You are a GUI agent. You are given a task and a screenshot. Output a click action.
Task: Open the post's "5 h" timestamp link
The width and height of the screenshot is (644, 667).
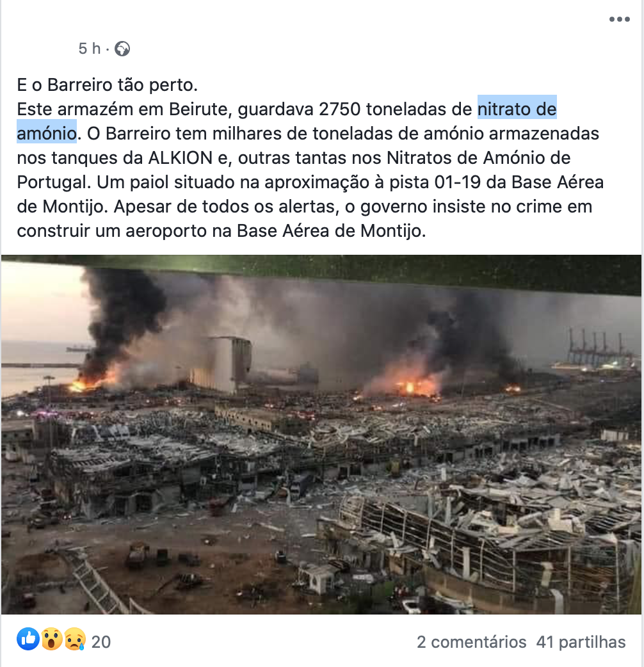click(x=90, y=49)
